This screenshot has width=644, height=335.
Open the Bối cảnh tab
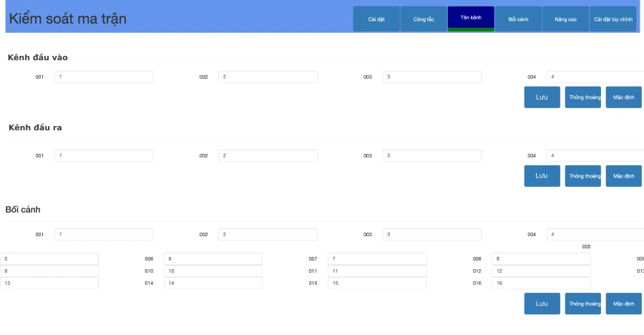click(x=518, y=19)
